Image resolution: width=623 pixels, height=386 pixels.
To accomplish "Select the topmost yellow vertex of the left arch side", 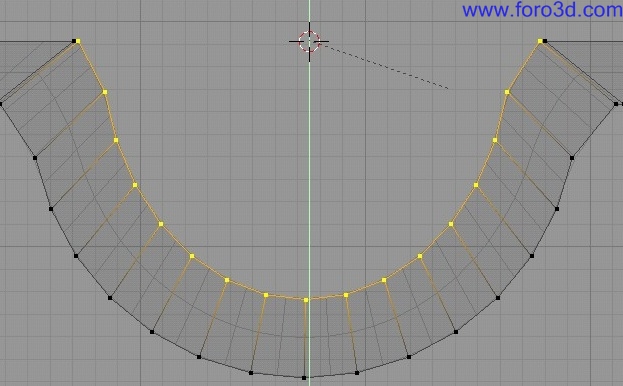I will pyautogui.click(x=78, y=41).
